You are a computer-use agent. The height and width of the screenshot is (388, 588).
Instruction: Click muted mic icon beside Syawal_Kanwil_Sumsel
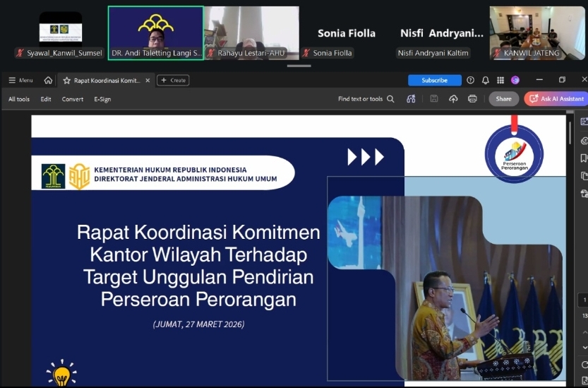click(20, 53)
